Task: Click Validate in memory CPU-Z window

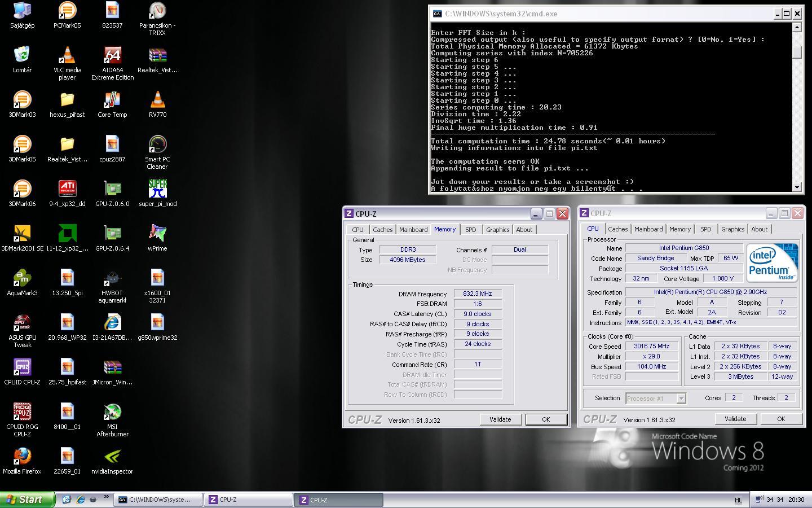Action: click(500, 419)
